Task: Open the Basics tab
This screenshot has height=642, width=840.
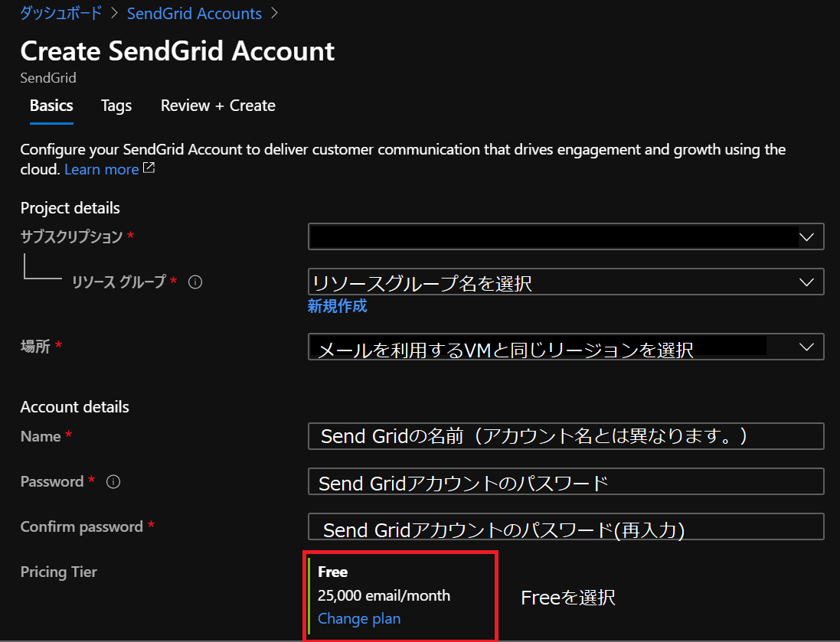Action: coord(51,106)
